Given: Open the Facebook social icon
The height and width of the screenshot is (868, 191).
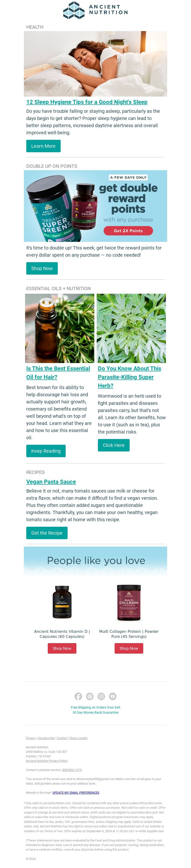Looking at the screenshot, I should pos(78,696).
